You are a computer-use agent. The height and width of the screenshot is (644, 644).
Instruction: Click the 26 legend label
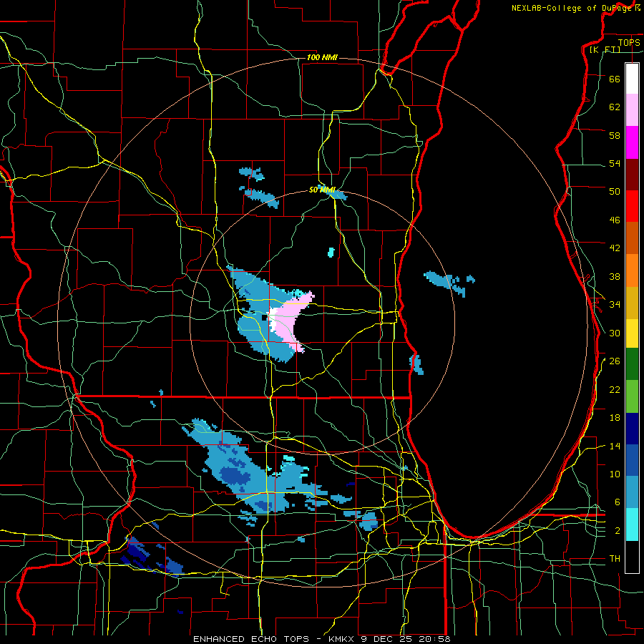[x=615, y=361]
